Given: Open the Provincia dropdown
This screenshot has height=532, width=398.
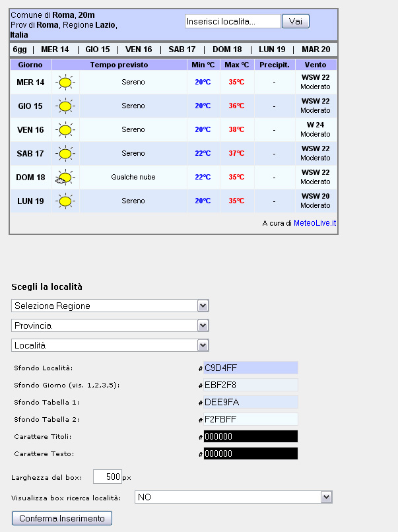Looking at the screenshot, I should [110, 325].
